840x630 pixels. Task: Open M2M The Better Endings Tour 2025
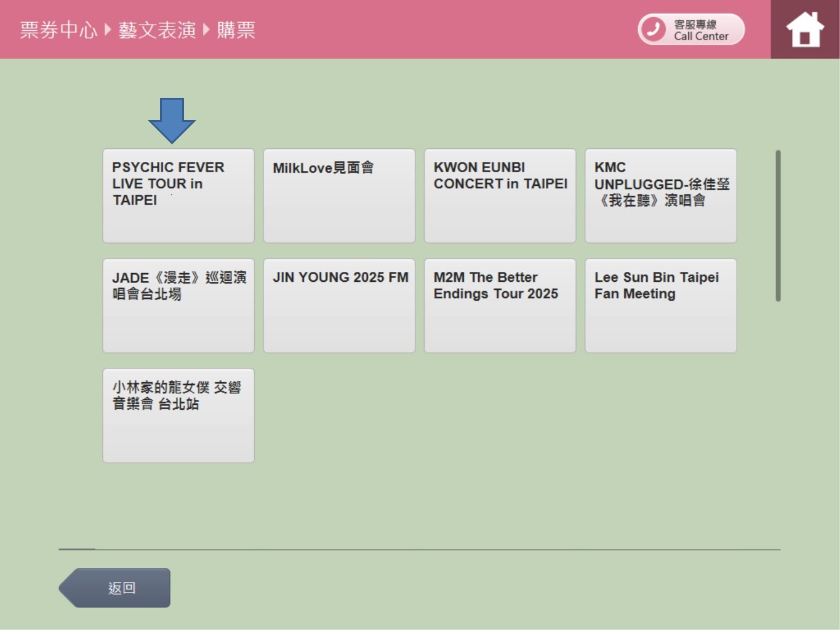pyautogui.click(x=500, y=306)
